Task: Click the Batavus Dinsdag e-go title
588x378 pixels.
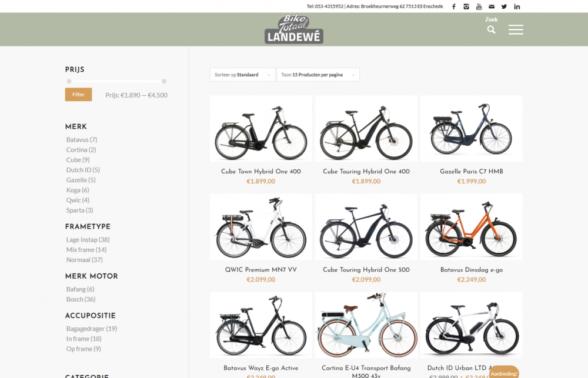Action: tap(472, 270)
